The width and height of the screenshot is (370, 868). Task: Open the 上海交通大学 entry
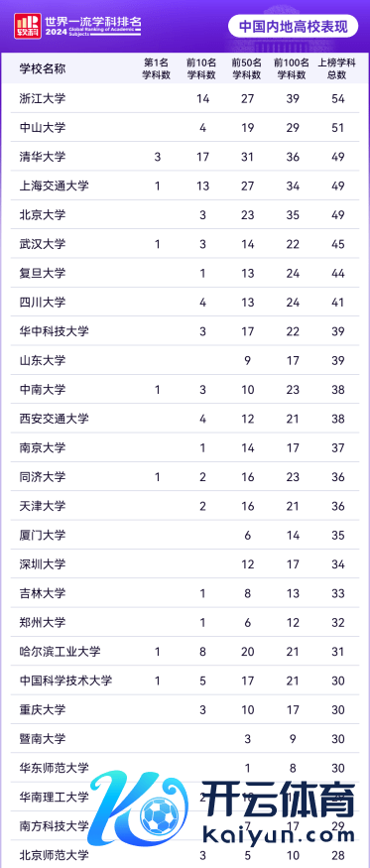point(55,186)
